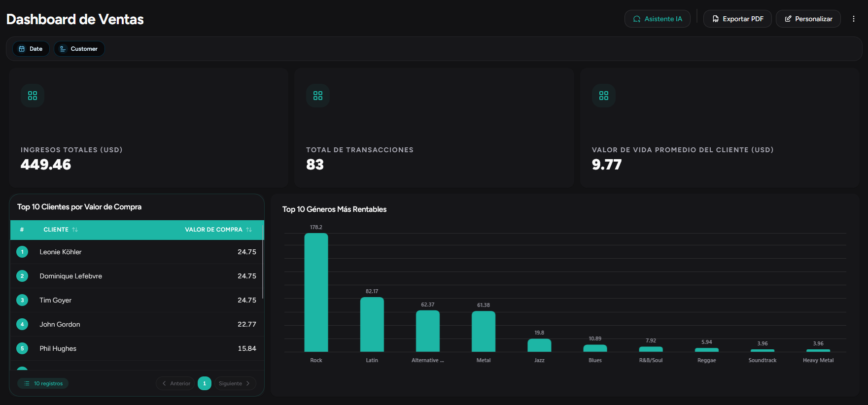The height and width of the screenshot is (405, 868).
Task: Open the vertical three-dot more menu
Action: click(854, 19)
